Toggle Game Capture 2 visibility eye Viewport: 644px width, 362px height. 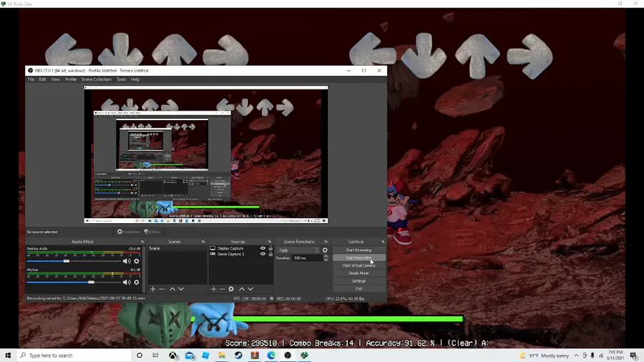click(x=263, y=254)
